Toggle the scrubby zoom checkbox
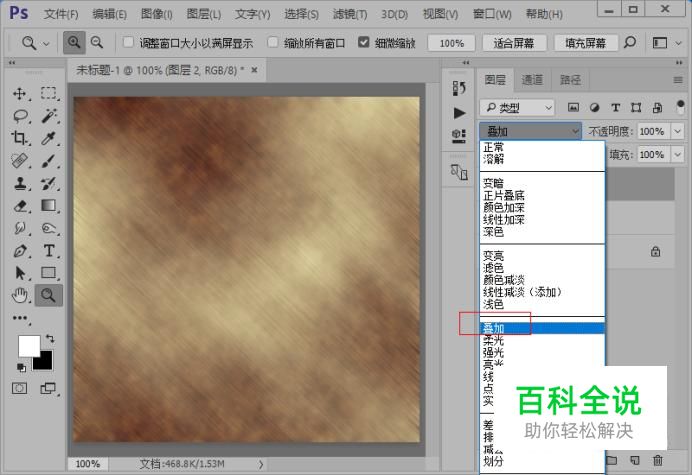 pyautogui.click(x=363, y=42)
